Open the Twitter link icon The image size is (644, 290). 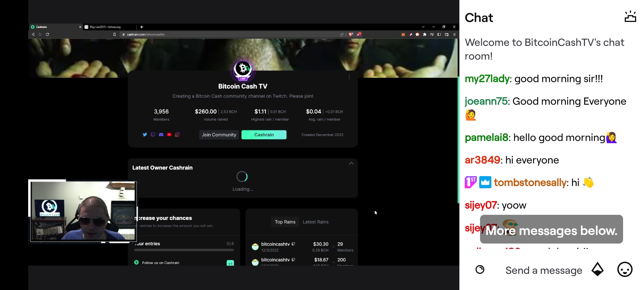(x=145, y=135)
